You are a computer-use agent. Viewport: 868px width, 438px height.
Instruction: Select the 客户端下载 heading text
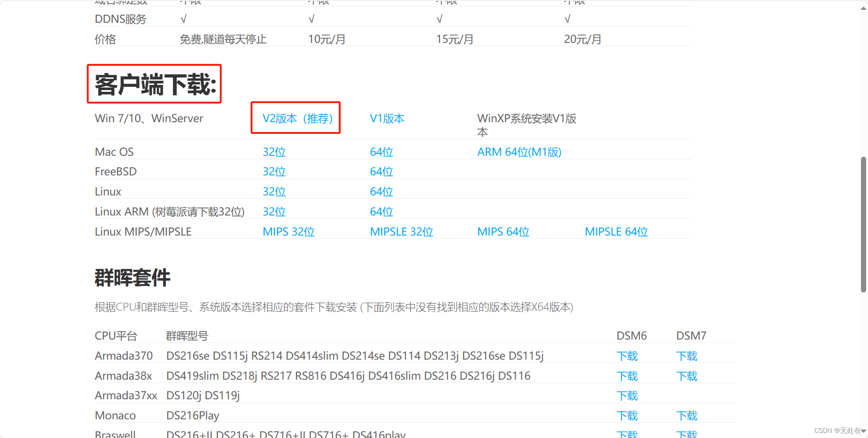(155, 84)
